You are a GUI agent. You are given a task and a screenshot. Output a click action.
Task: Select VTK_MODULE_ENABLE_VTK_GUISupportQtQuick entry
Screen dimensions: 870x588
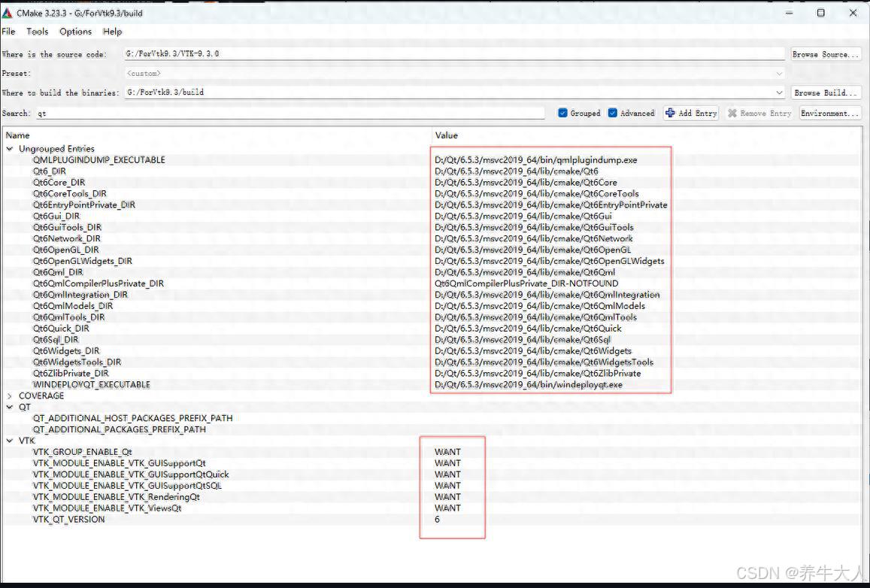(x=130, y=474)
